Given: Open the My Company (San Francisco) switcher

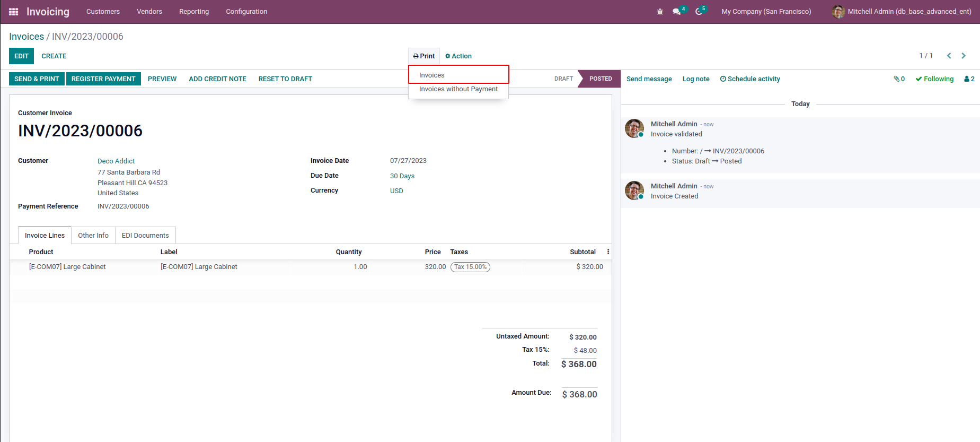Looking at the screenshot, I should (766, 12).
